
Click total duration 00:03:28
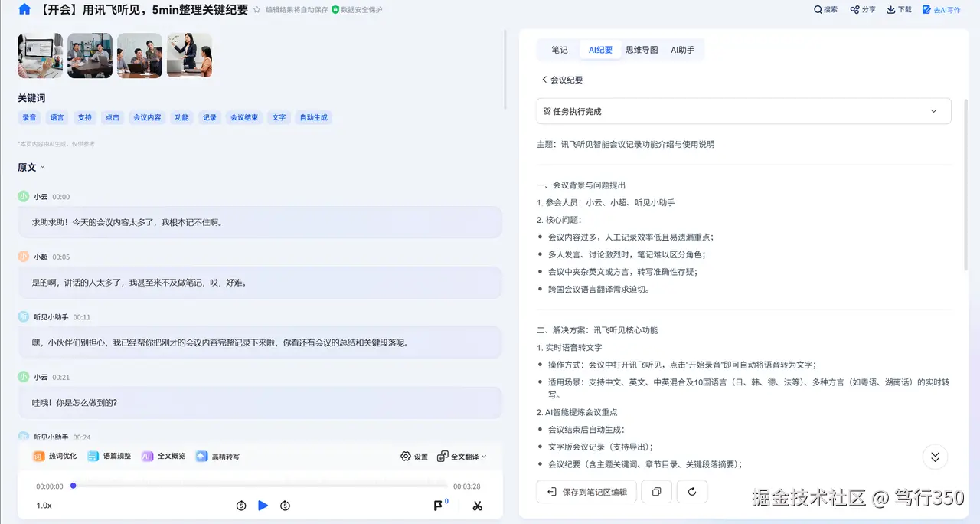(466, 486)
